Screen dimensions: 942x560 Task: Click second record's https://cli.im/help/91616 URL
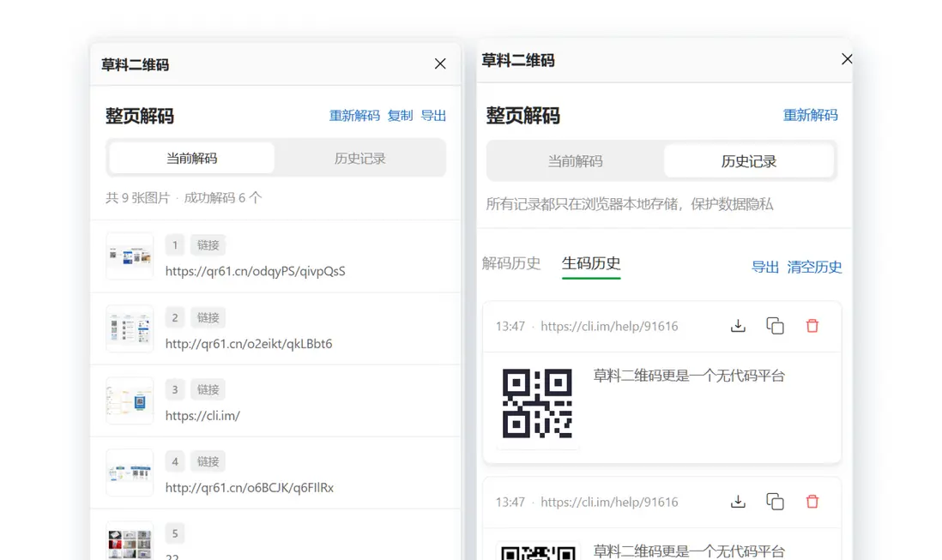coord(609,503)
